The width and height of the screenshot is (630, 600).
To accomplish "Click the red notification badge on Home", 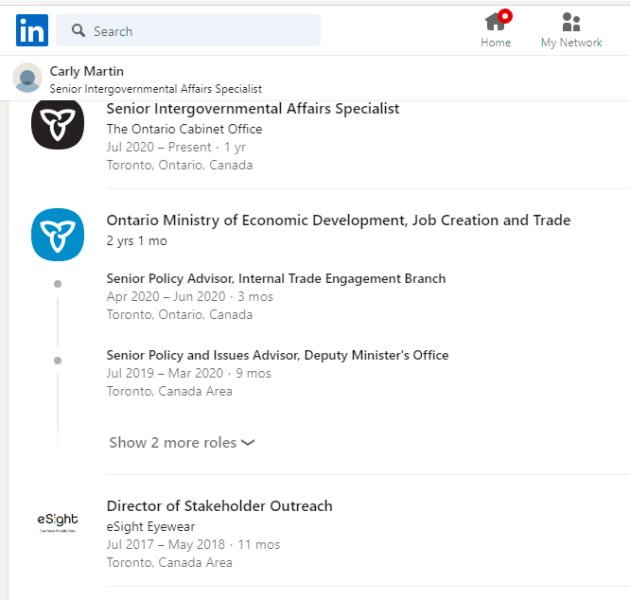I will (x=505, y=16).
